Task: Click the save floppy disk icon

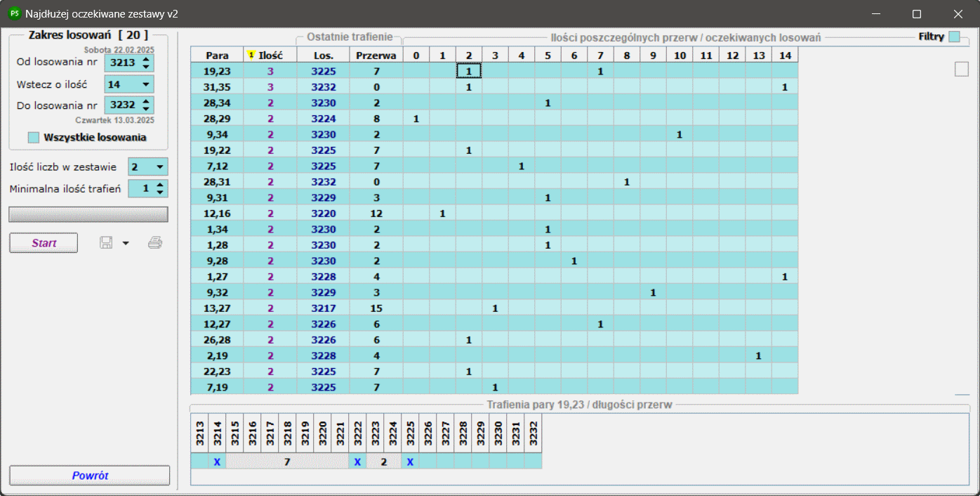Action: (107, 243)
